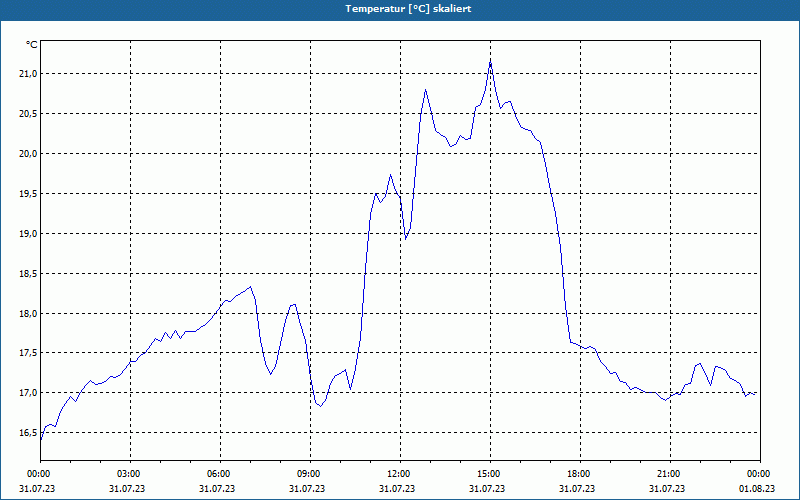The image size is (800, 500).
Task: Click the 20,5 y-axis label
Action: pyautogui.click(x=28, y=114)
